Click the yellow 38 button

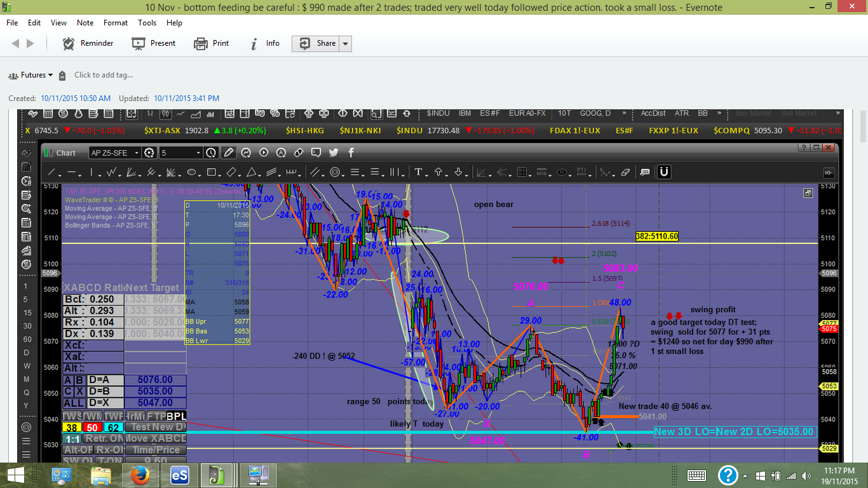coord(72,427)
